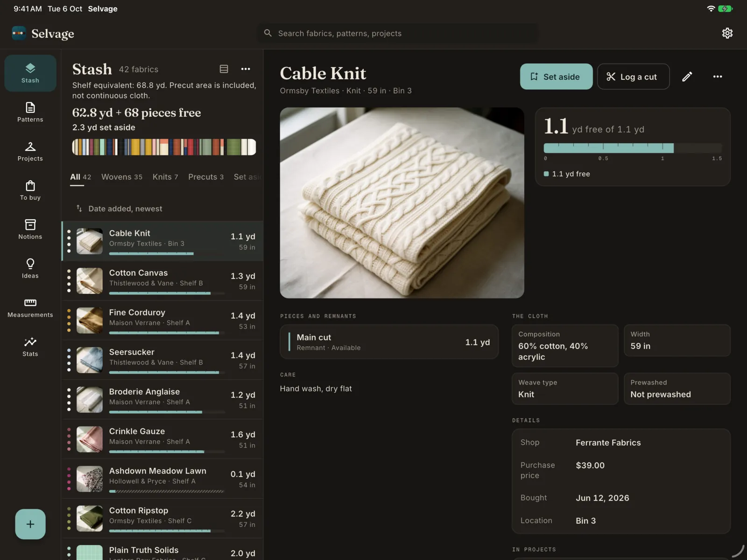The image size is (747, 560).
Task: Check the battery status indicator
Action: [x=726, y=8]
